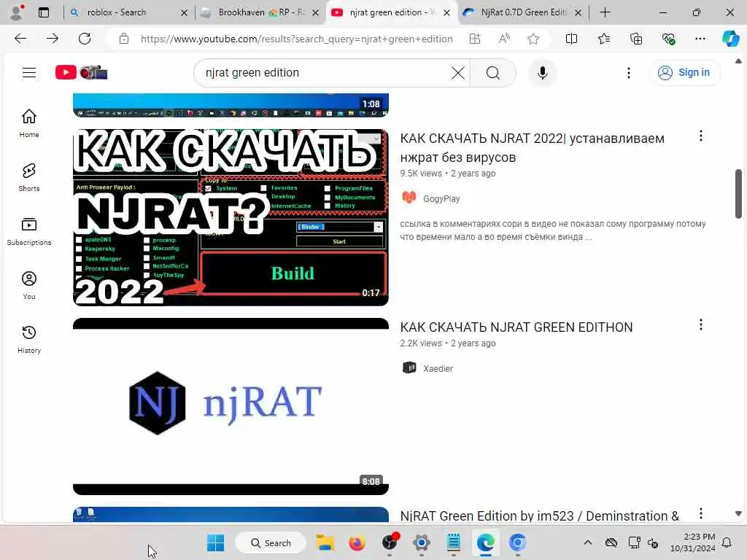This screenshot has height=560, width=747.
Task: Open options for the GREEN EDITHON video
Action: [701, 324]
